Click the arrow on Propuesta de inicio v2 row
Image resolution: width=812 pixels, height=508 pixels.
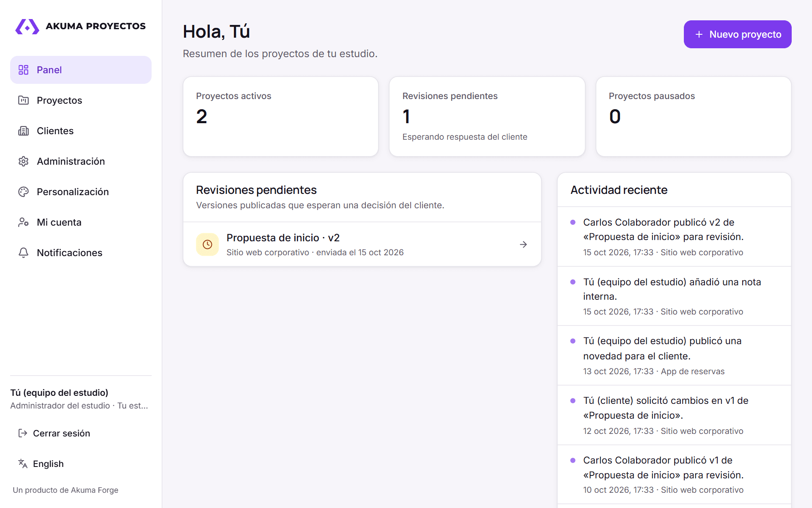point(523,244)
